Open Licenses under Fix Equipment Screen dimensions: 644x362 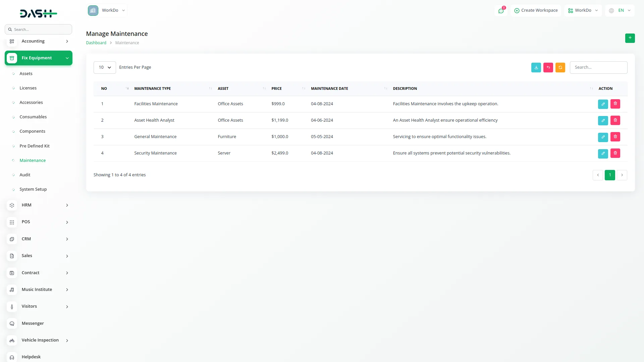coord(28,88)
